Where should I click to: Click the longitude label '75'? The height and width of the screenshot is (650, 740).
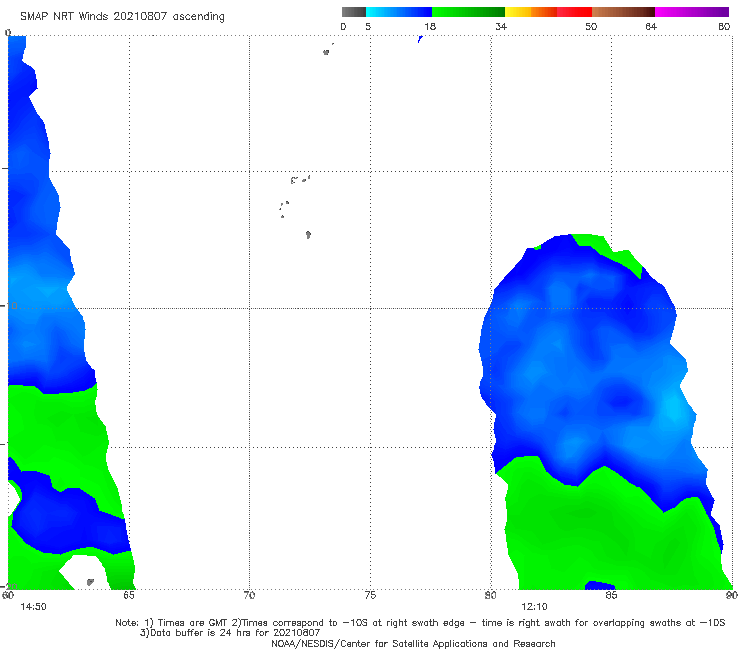(370, 595)
